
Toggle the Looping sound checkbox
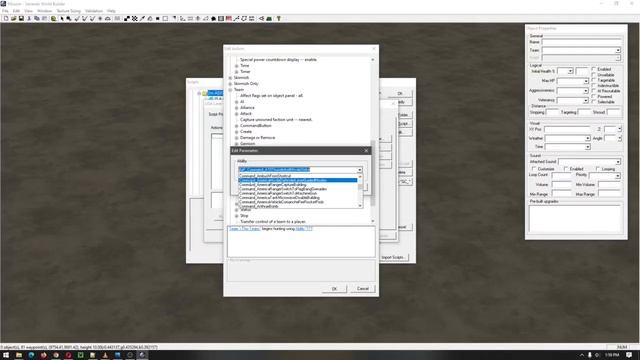point(598,169)
